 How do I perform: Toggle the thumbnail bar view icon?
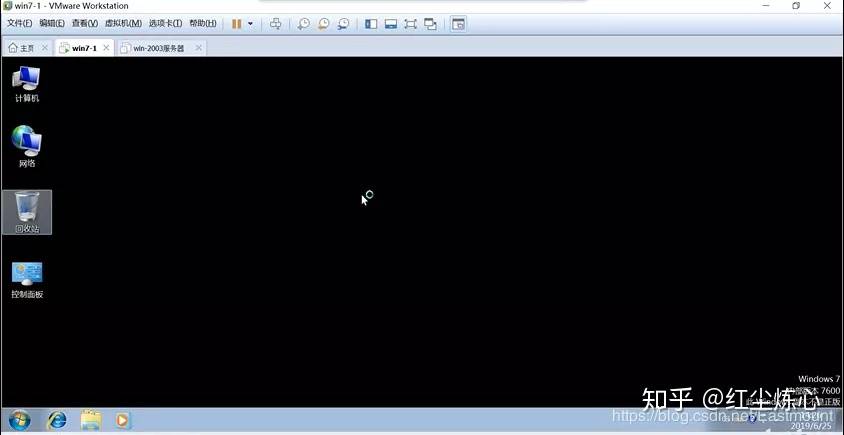[x=391, y=24]
